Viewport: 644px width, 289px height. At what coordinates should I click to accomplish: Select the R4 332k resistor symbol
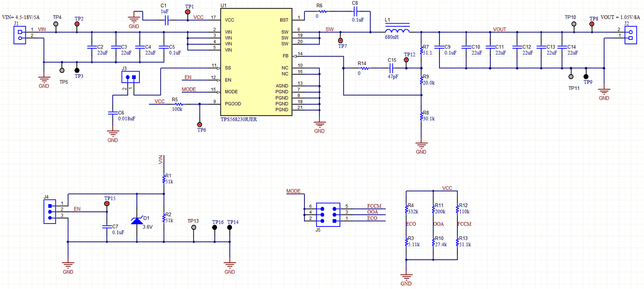tap(406, 209)
